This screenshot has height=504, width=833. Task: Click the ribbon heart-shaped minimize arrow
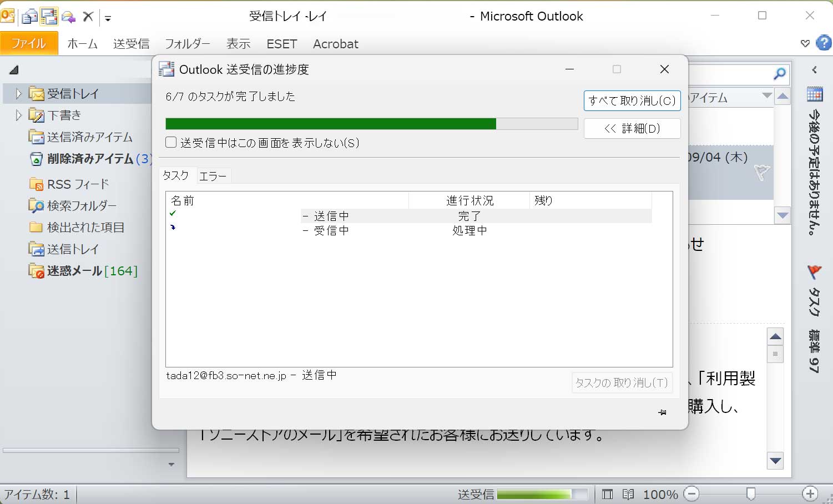tap(805, 43)
